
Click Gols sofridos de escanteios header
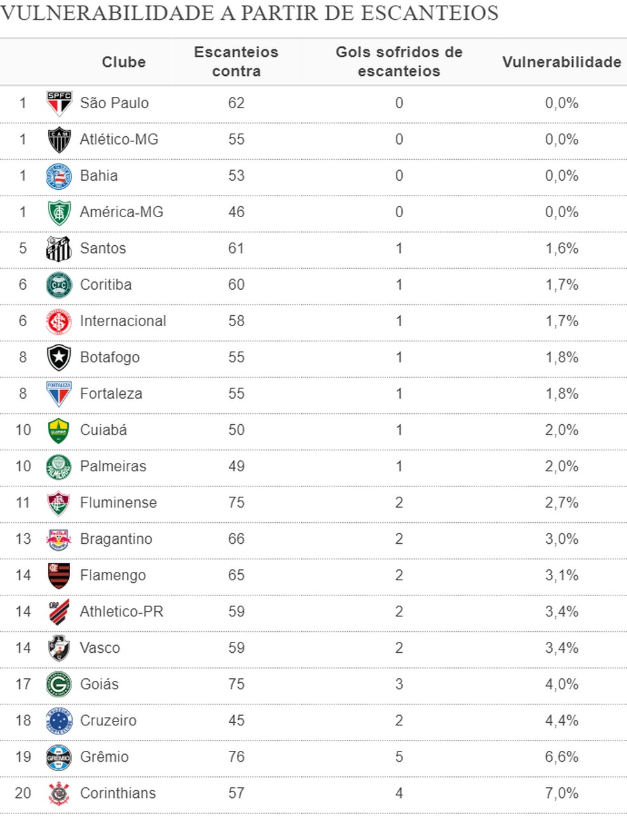[x=399, y=62]
